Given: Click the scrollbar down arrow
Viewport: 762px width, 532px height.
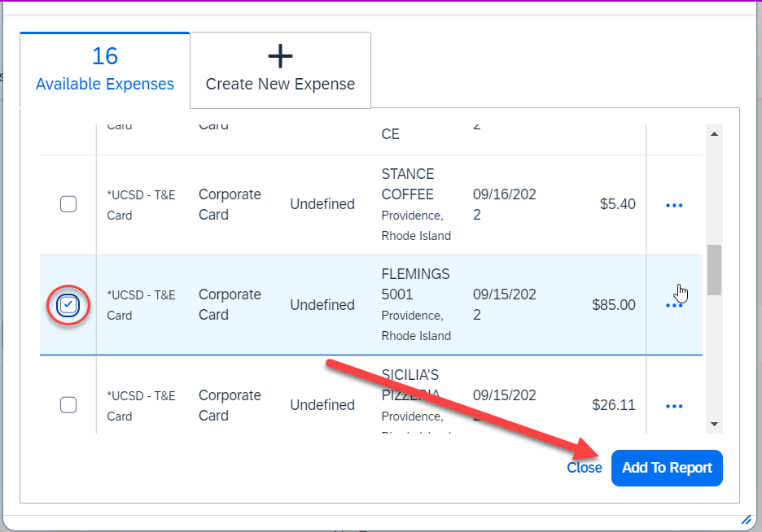Looking at the screenshot, I should 715,424.
